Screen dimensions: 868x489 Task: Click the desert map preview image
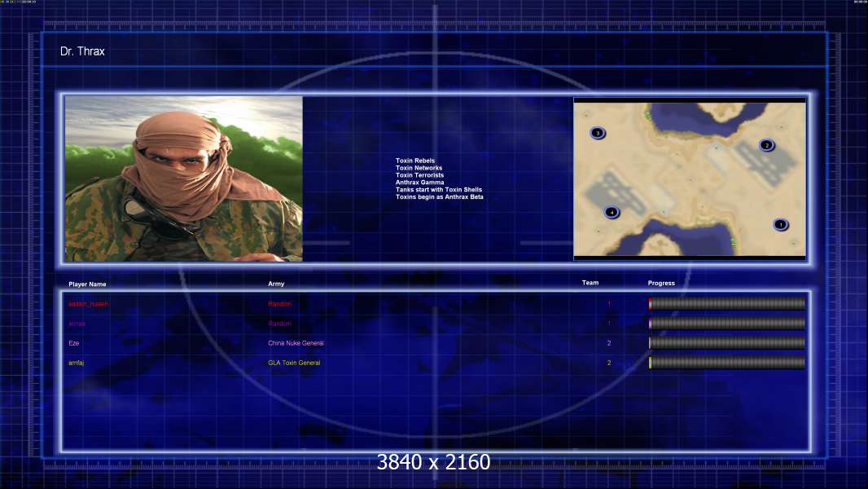pyautogui.click(x=689, y=178)
